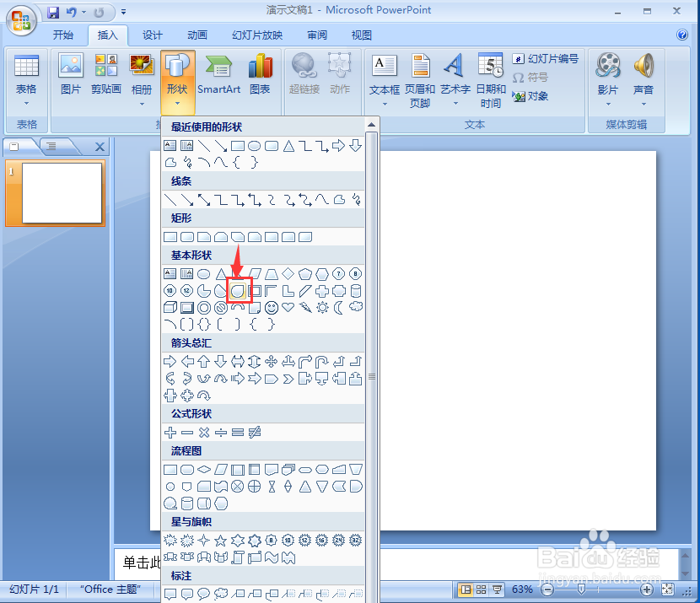Select the heart shape
Screen dimensions: 700x603
click(x=288, y=308)
